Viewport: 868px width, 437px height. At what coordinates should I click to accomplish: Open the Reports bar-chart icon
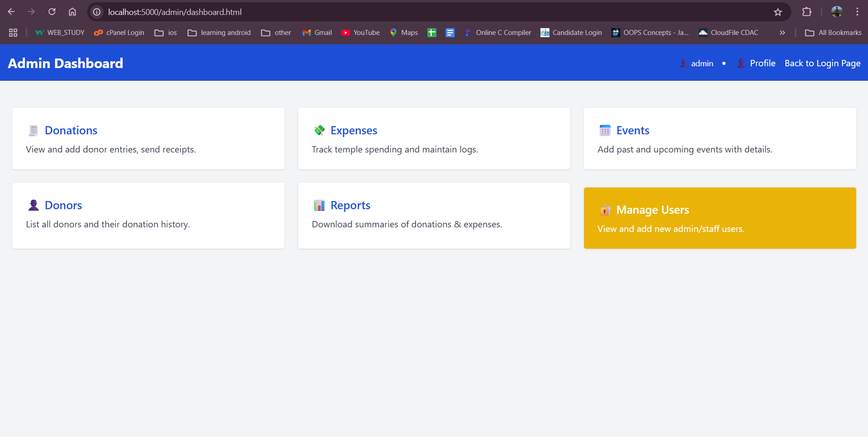(x=319, y=205)
